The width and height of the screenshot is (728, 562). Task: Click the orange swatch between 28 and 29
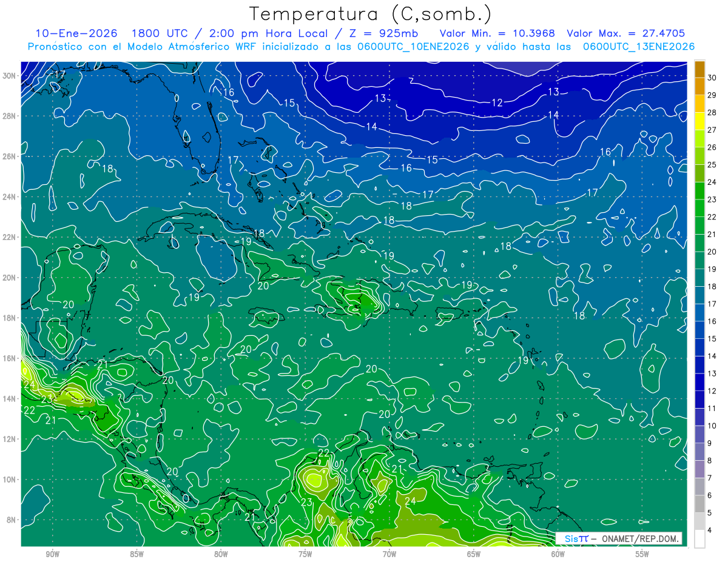pyautogui.click(x=699, y=104)
